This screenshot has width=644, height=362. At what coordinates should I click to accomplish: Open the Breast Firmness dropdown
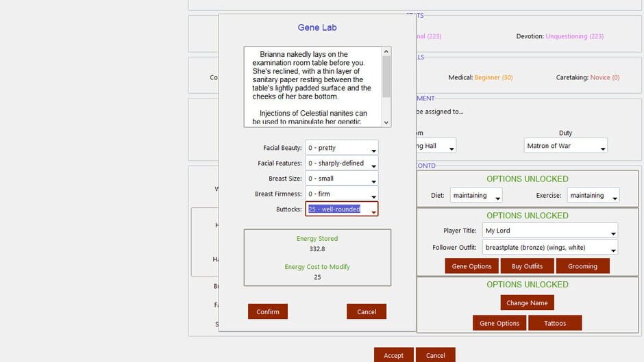pos(341,194)
